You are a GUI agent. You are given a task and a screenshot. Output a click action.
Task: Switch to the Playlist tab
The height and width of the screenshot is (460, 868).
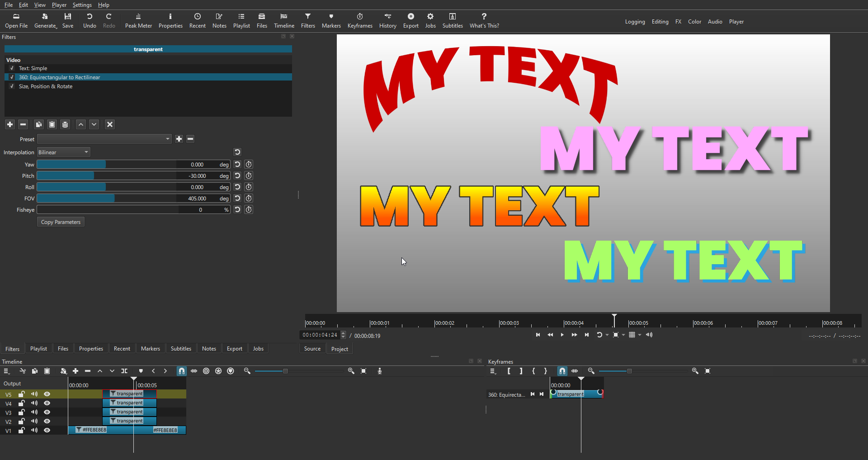[38, 349]
